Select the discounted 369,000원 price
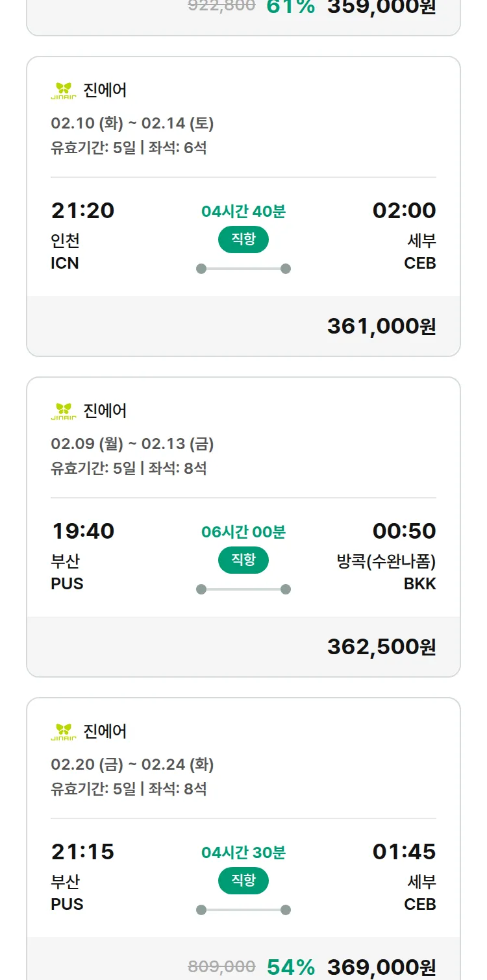Screen dimensions: 487x980 coord(381,967)
